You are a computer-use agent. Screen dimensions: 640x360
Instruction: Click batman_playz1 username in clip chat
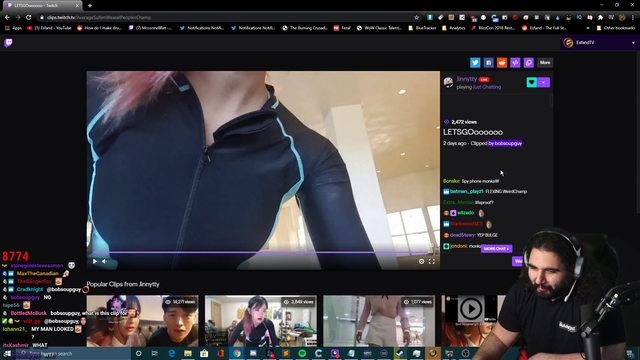(467, 191)
